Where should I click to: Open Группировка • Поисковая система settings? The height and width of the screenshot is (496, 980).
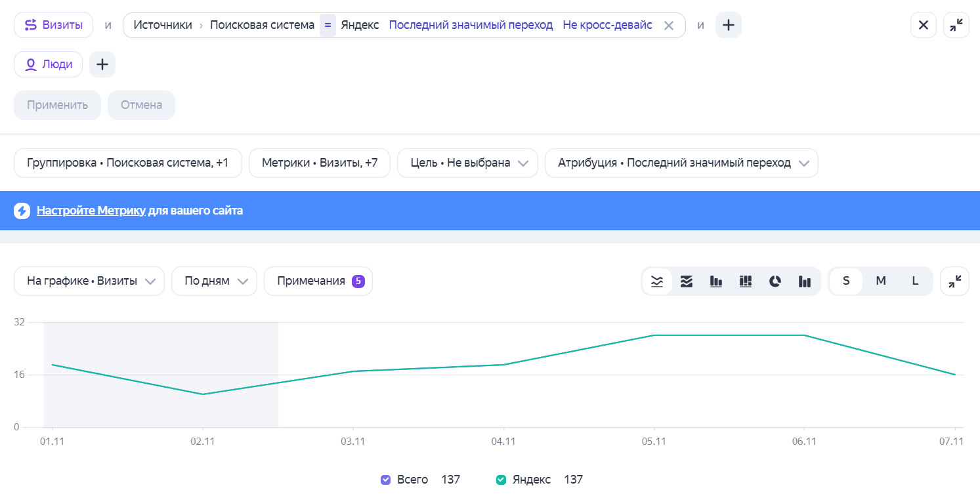pos(128,163)
